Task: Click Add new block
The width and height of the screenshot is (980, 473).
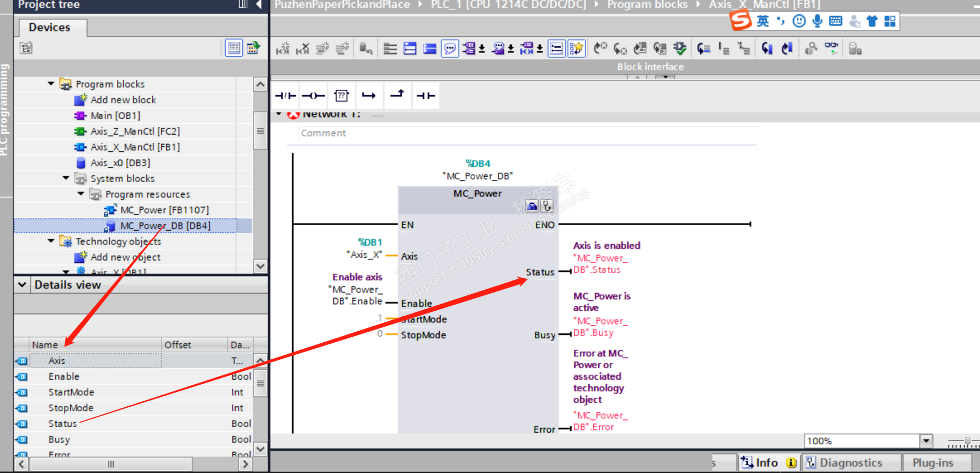Action: pyautogui.click(x=123, y=100)
